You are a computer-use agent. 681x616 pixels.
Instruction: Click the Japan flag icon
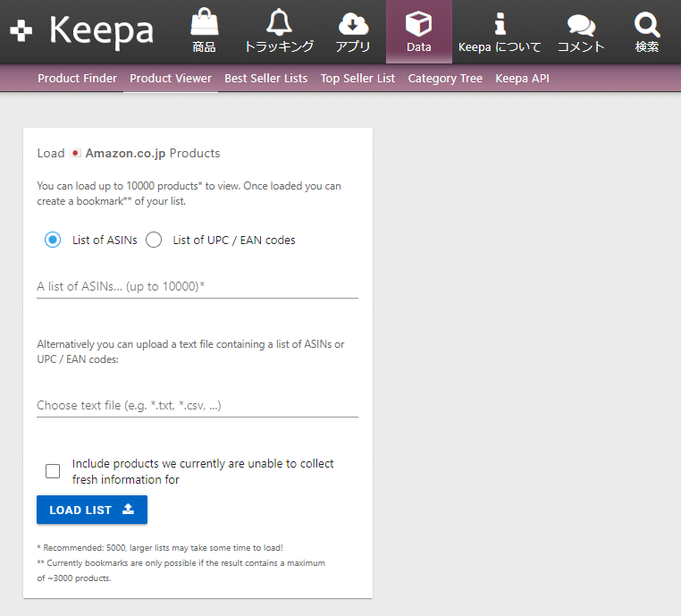75,153
